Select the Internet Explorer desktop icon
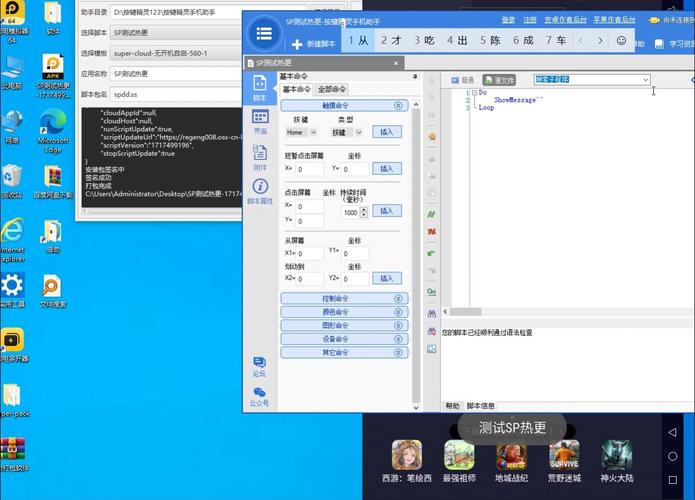The image size is (695, 500). [12, 240]
